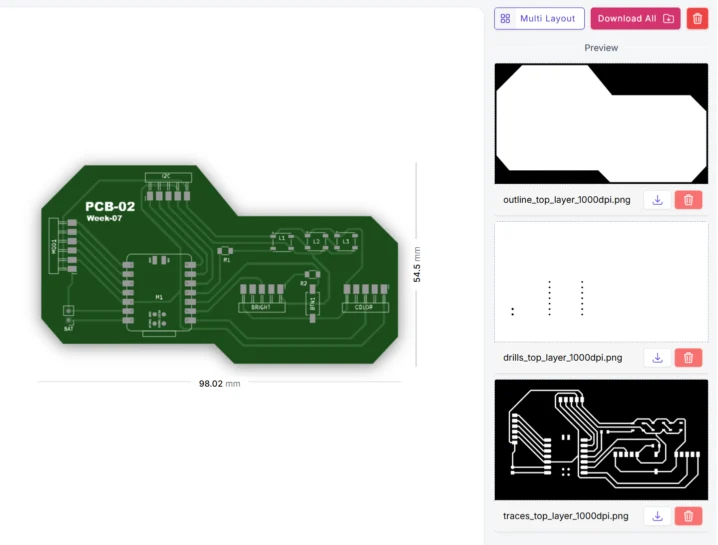718x545 pixels.
Task: Click the 98.02 mm width dimension
Action: tap(219, 383)
